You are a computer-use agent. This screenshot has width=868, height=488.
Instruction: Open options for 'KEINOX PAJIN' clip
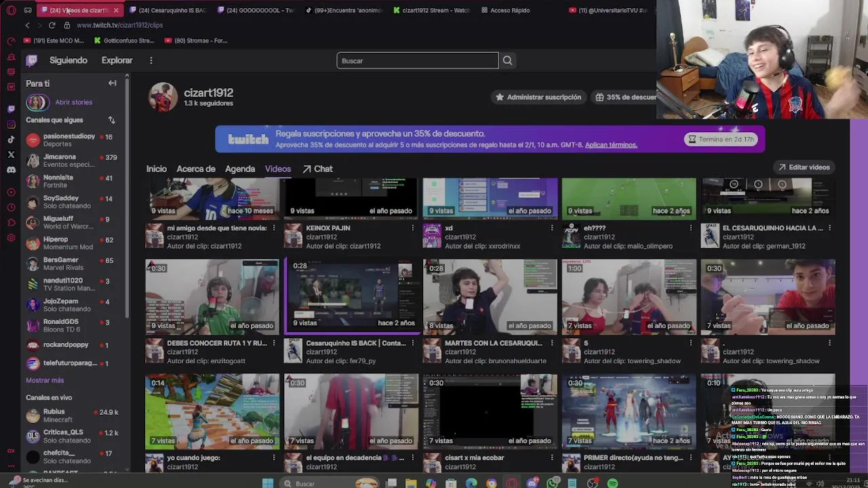[412, 228]
